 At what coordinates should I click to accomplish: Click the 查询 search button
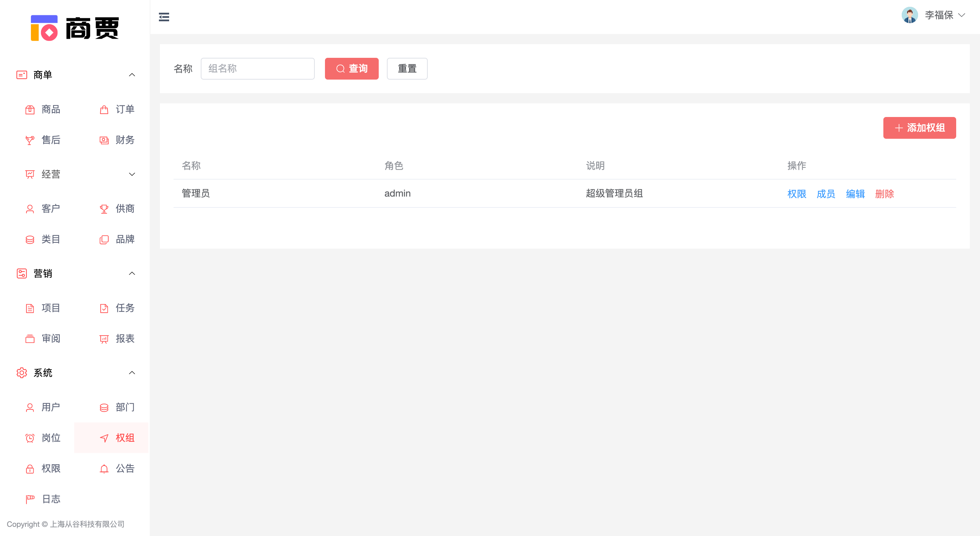(352, 68)
